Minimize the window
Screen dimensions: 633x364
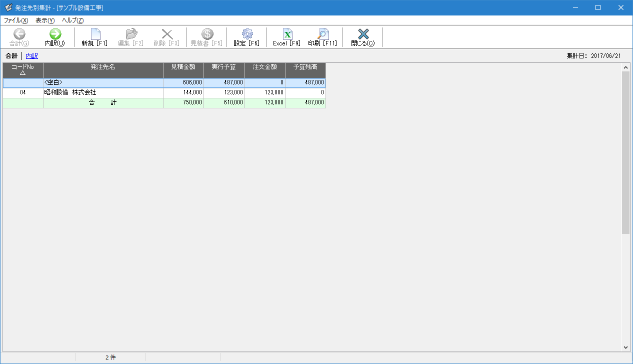(x=575, y=7)
